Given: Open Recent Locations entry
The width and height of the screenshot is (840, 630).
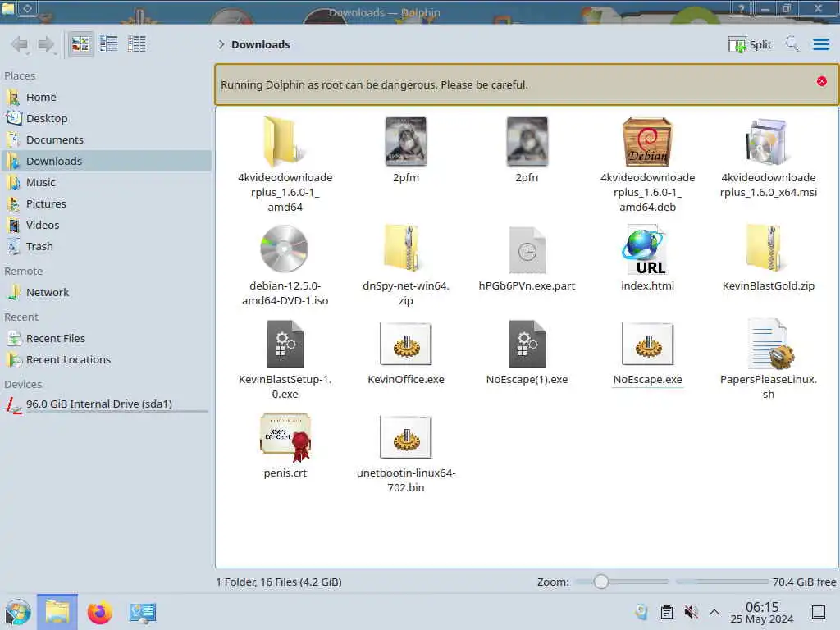Looking at the screenshot, I should click(106, 360).
